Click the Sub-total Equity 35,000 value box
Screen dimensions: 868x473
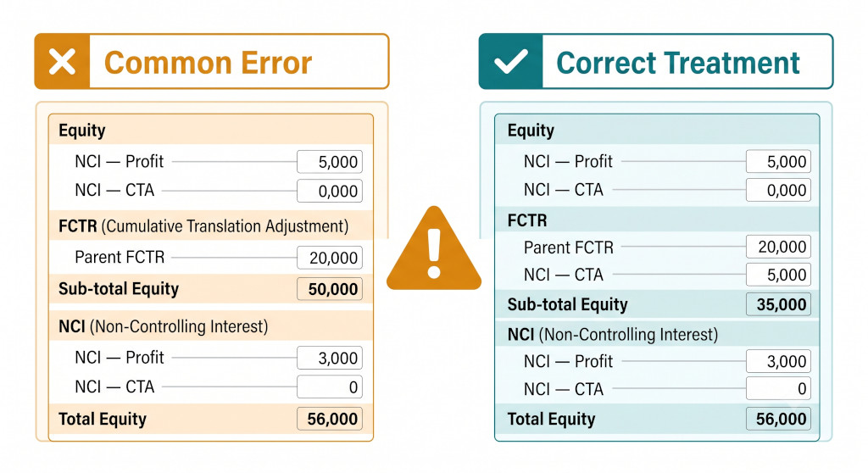778,304
